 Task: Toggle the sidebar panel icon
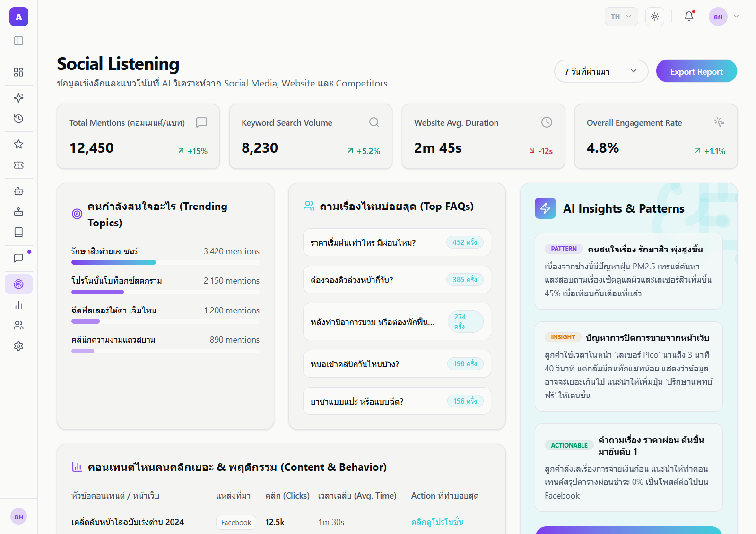click(x=19, y=41)
